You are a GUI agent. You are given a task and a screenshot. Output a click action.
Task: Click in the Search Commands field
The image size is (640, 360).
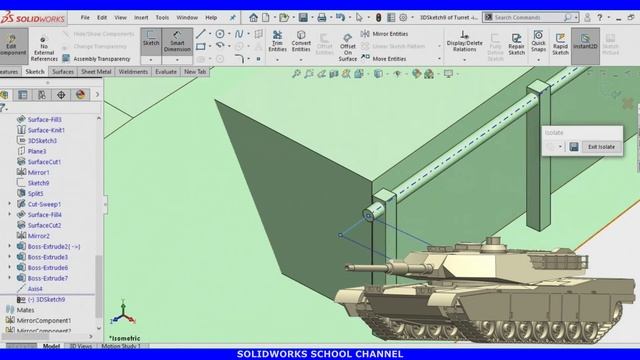[530, 18]
